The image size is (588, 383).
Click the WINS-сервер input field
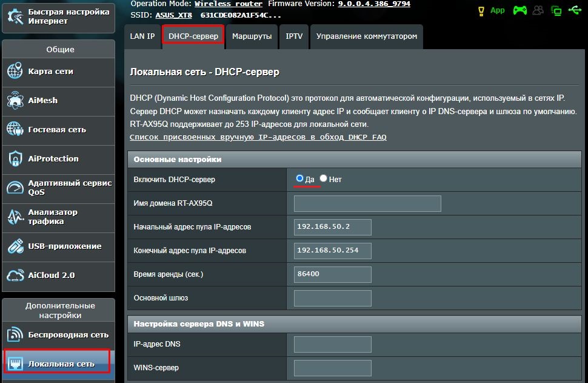pos(333,368)
